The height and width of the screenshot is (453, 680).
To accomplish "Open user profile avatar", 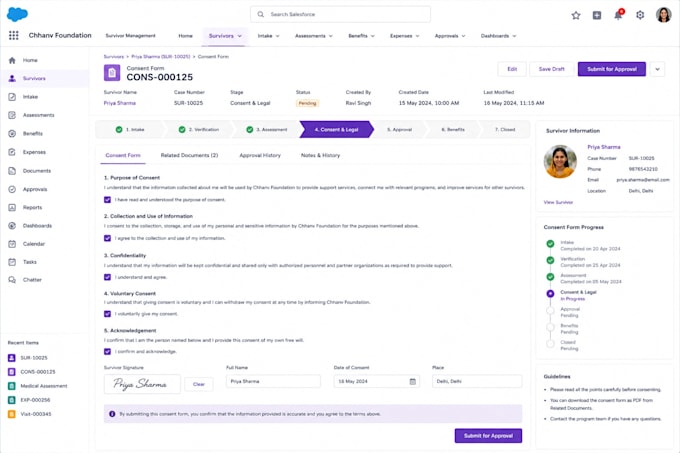I will coord(663,15).
